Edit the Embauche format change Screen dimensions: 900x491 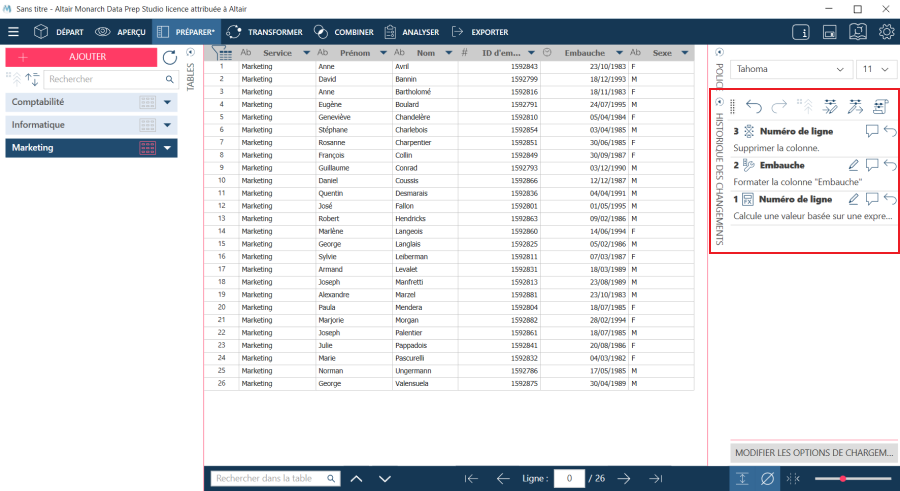tap(854, 165)
